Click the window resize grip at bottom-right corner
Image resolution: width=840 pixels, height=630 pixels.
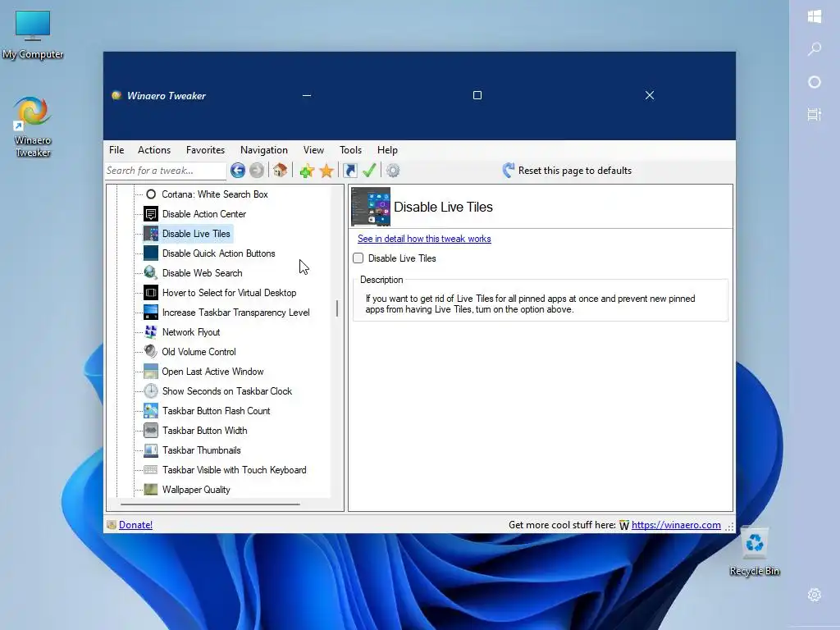coord(729,527)
